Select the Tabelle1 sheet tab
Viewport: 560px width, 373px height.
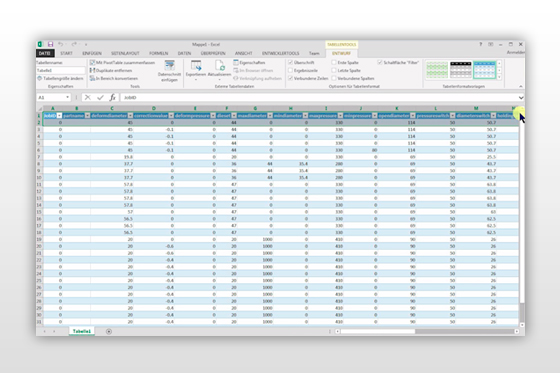pos(82,332)
